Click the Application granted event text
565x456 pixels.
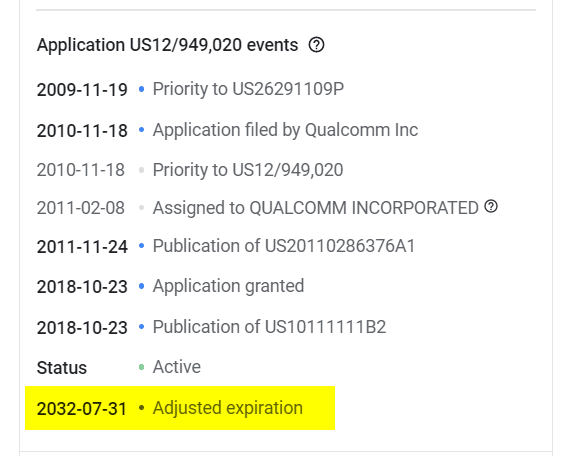[228, 286]
